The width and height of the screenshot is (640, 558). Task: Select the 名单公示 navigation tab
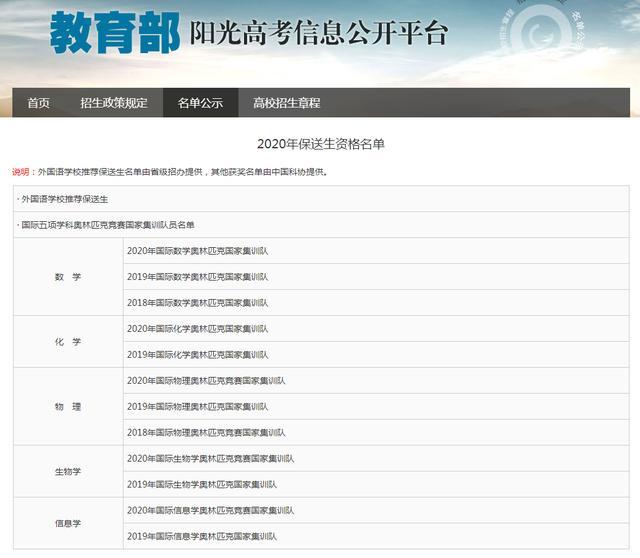pos(200,103)
